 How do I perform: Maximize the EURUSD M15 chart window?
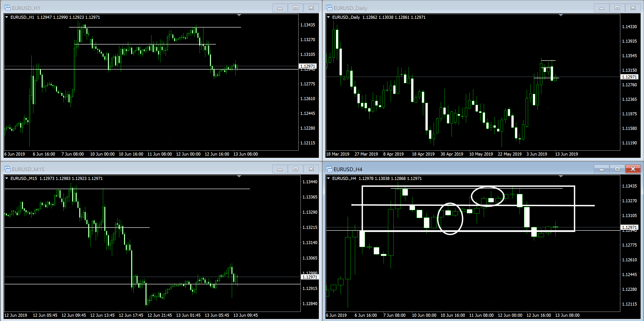(296, 169)
